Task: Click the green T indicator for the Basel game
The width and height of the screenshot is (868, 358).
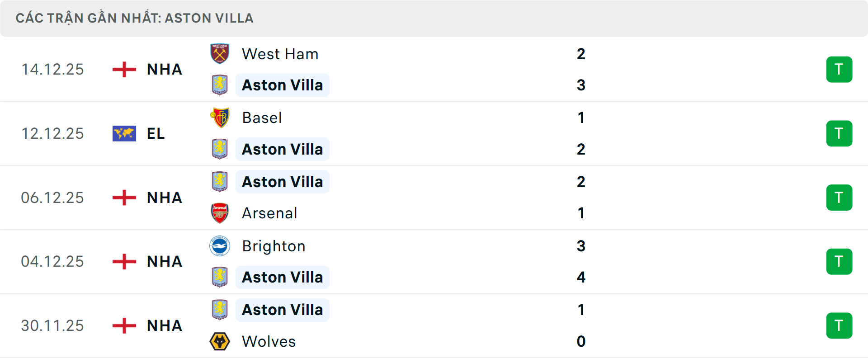Action: pyautogui.click(x=840, y=133)
